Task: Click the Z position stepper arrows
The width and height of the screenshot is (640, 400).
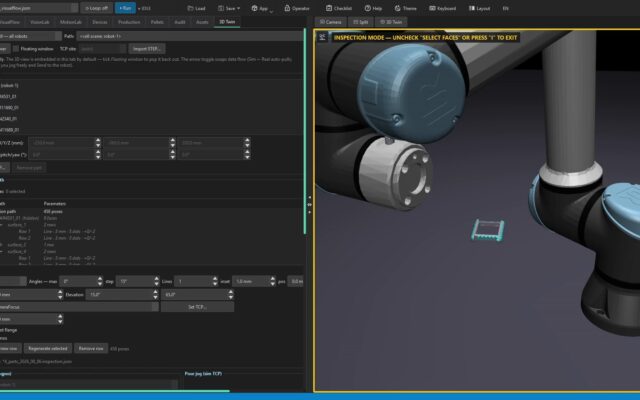Action: 247,143
